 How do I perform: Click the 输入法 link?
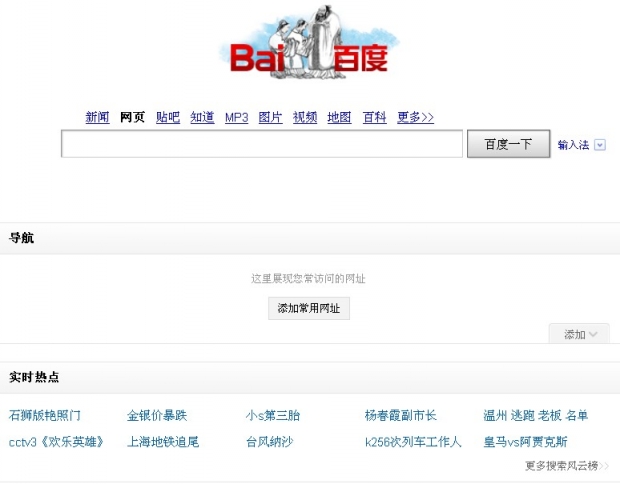click(x=573, y=145)
